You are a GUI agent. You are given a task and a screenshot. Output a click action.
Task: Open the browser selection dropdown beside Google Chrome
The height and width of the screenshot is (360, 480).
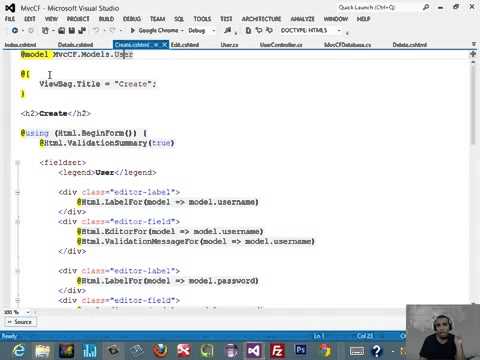pos(182,31)
